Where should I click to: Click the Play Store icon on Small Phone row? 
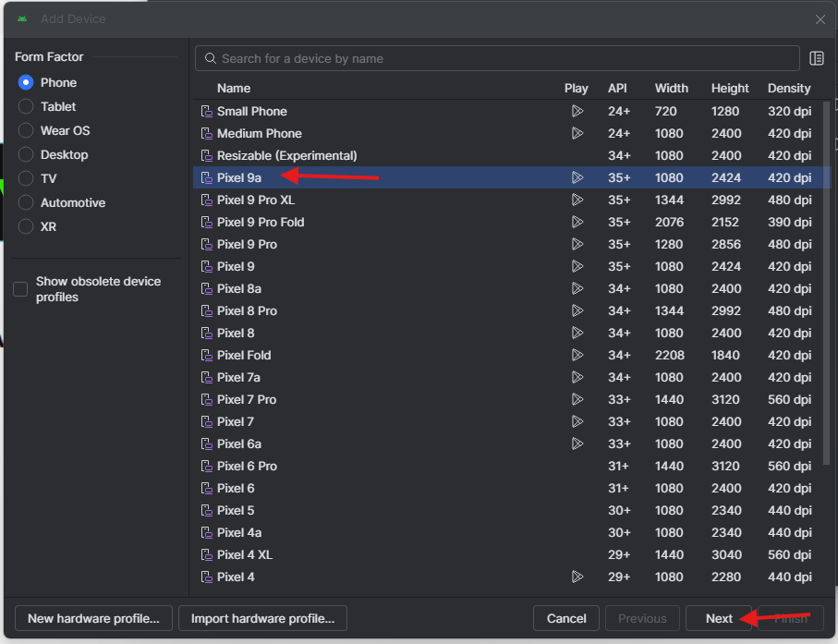click(x=577, y=111)
